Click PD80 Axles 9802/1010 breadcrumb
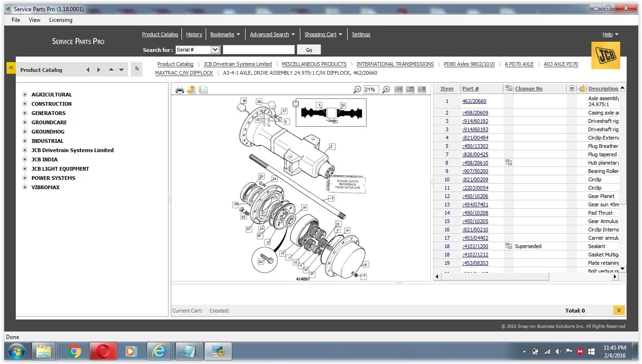 point(469,64)
